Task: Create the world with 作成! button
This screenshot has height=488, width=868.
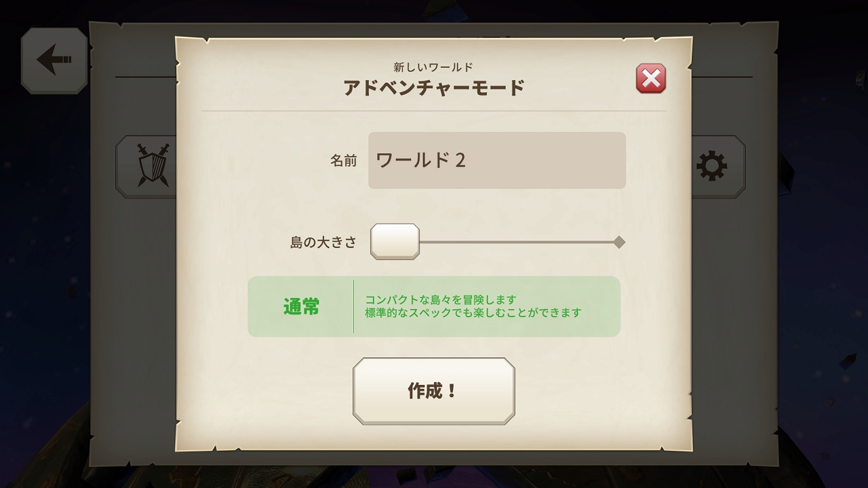Action: click(x=433, y=391)
